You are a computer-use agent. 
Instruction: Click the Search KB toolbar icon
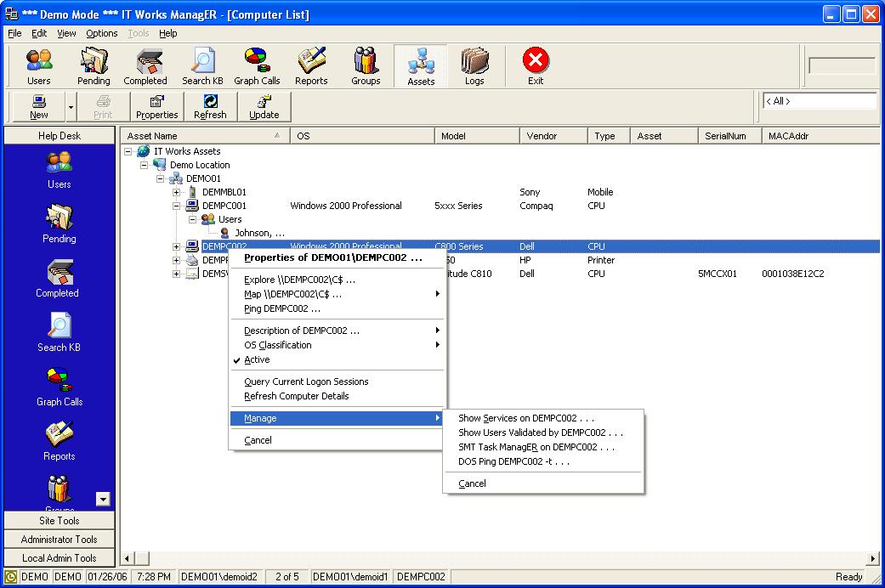click(x=202, y=66)
